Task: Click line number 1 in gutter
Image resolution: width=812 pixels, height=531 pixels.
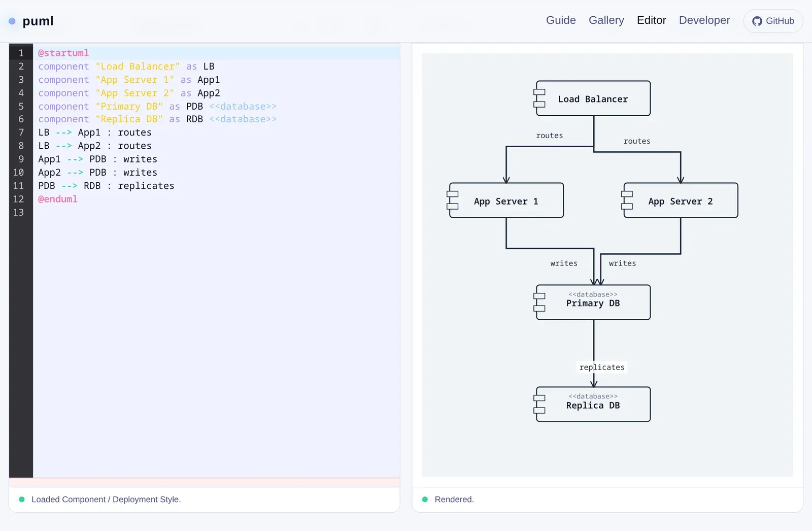Action: (x=21, y=53)
